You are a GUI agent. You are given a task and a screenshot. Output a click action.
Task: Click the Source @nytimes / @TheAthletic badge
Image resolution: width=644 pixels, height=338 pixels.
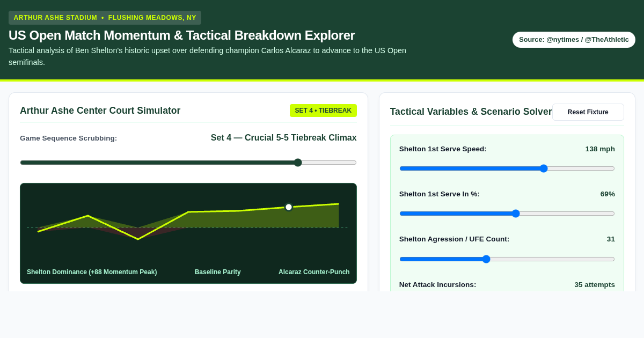[574, 40]
